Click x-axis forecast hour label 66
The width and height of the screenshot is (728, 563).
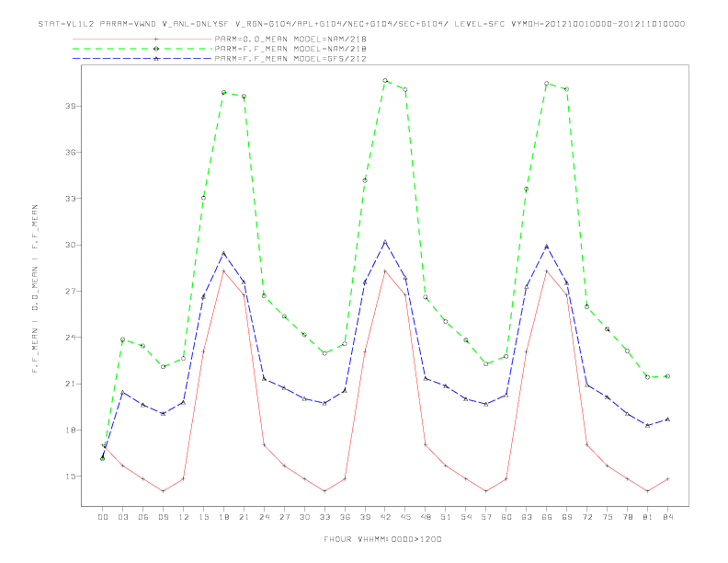(x=547, y=517)
